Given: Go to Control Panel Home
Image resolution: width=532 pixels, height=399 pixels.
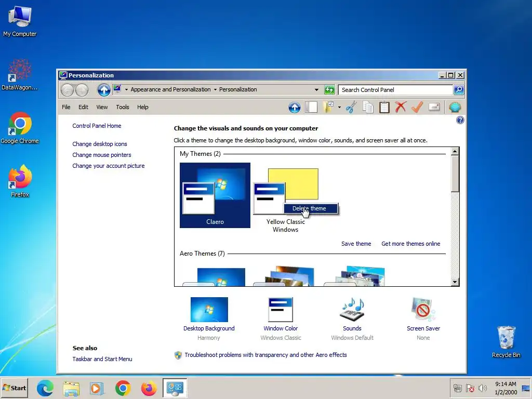Looking at the screenshot, I should pos(97,126).
